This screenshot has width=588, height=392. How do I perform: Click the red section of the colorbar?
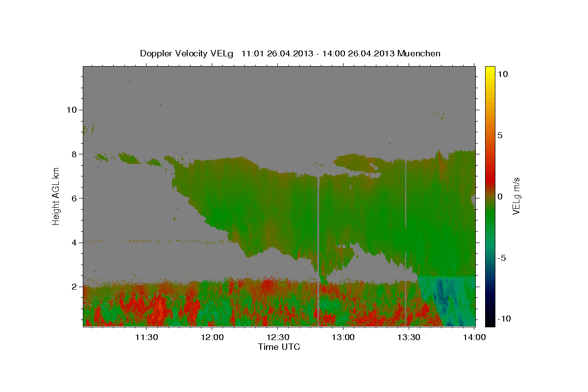(490, 179)
